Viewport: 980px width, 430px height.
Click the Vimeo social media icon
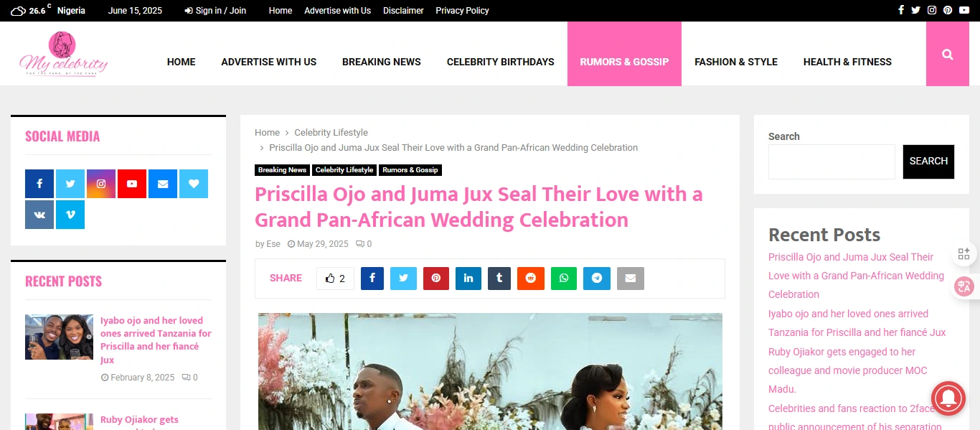point(70,215)
